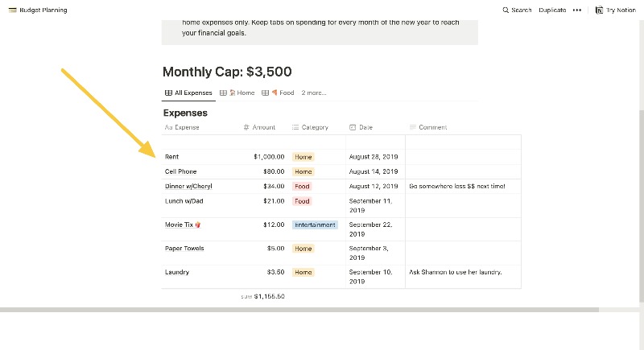Screen dimensions: 644x350
Task: Click the $5.00 amount cell
Action: click(275, 249)
